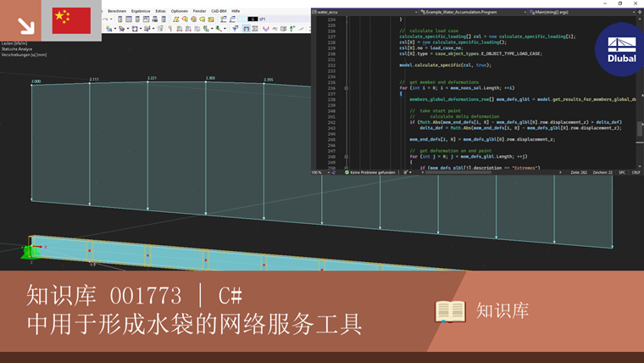The image size is (644, 363).
Task: Click the redo arrow in the toolbar
Action: click(105, 20)
